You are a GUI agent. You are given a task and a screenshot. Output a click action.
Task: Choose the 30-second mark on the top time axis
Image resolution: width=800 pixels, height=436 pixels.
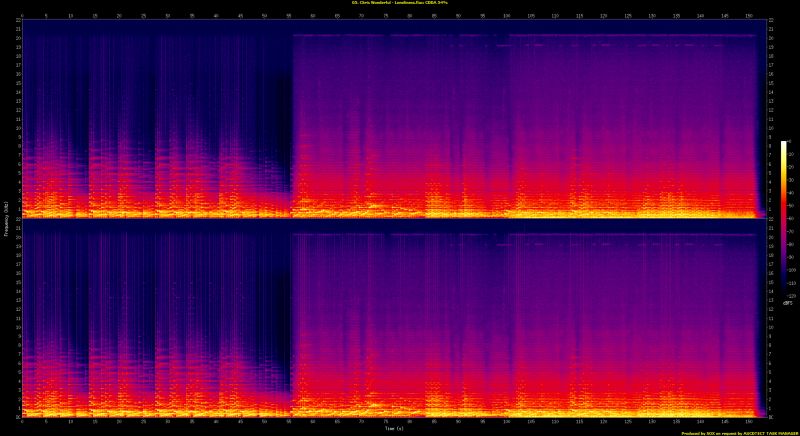point(167,16)
